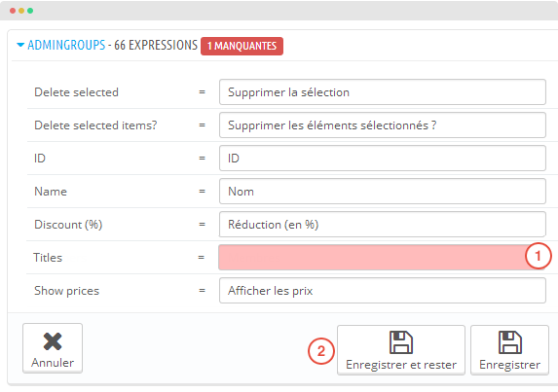Click the green window maximize dot
This screenshot has height=392, width=558.
[30, 11]
